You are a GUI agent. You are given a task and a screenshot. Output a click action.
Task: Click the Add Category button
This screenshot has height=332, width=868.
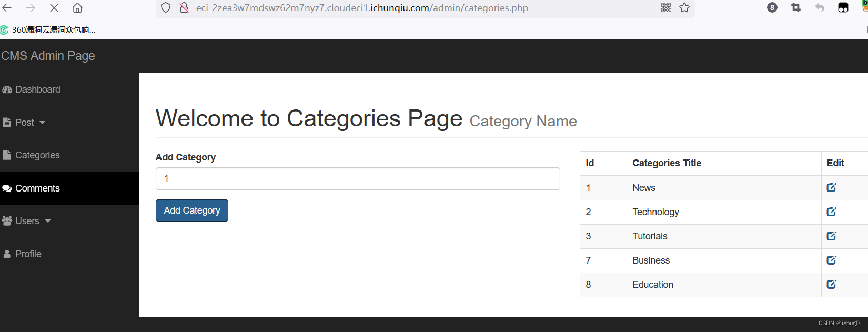pyautogui.click(x=192, y=210)
